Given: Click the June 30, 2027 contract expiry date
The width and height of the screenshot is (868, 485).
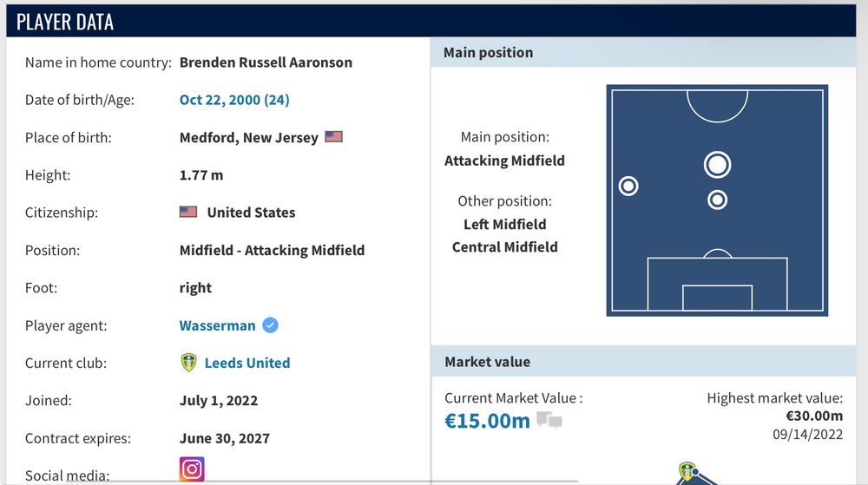Looking at the screenshot, I should coord(225,438).
